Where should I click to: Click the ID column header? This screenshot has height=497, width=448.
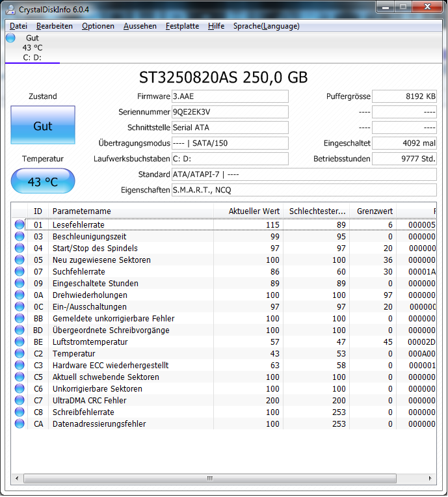point(38,211)
